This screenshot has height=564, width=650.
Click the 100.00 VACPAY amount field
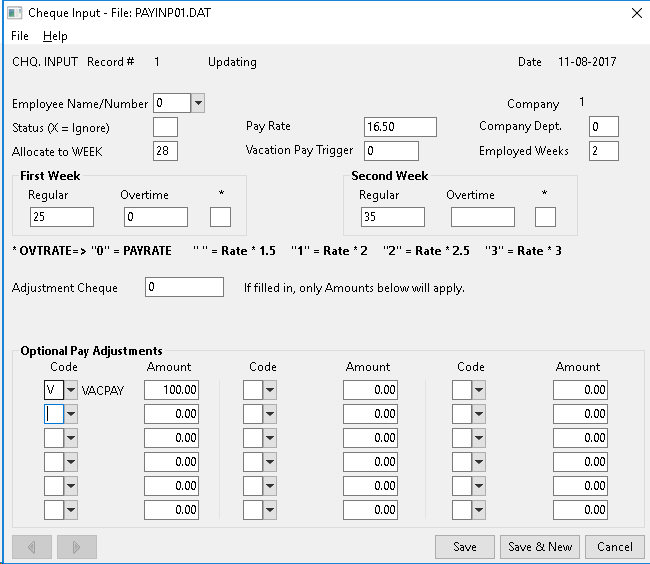pos(171,390)
